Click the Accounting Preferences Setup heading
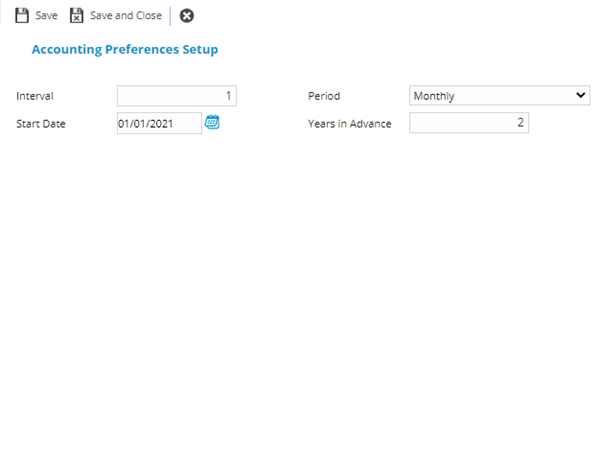Image resolution: width=600 pixels, height=461 pixels. pyautogui.click(x=125, y=49)
